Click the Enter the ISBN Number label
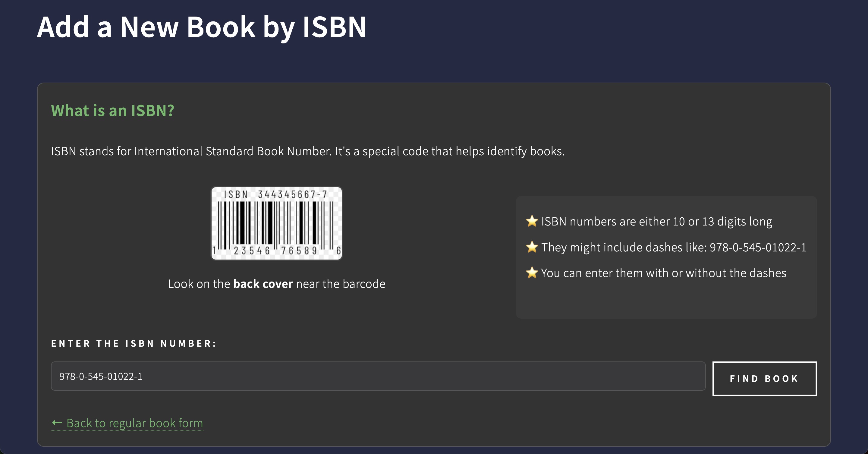Image resolution: width=868 pixels, height=454 pixels. tap(134, 343)
